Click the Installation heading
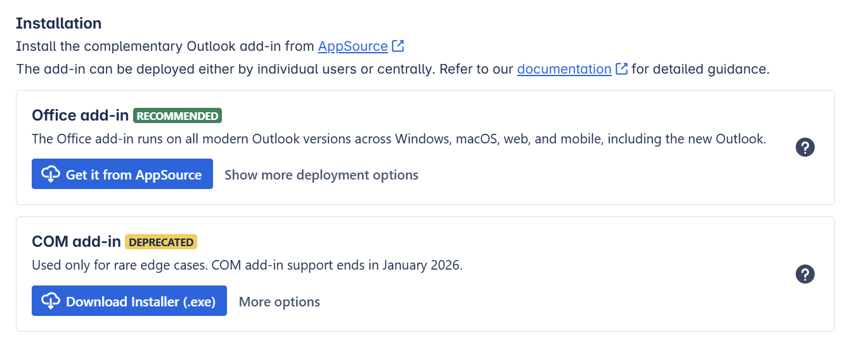This screenshot has width=868, height=347. pos(58,23)
